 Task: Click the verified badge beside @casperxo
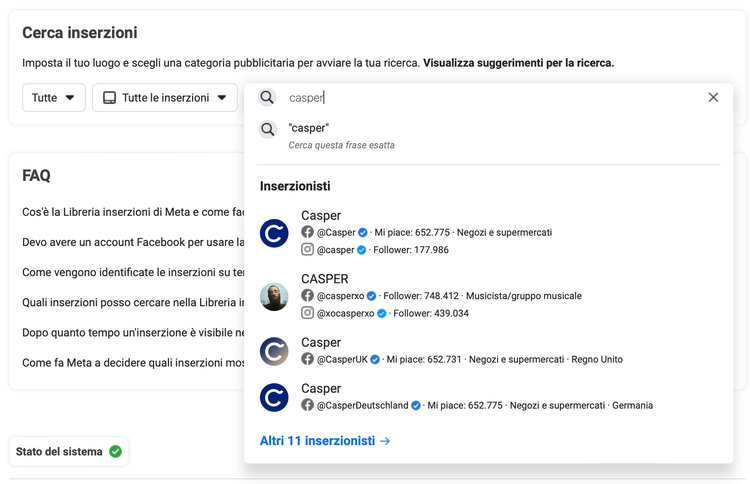pyautogui.click(x=372, y=296)
